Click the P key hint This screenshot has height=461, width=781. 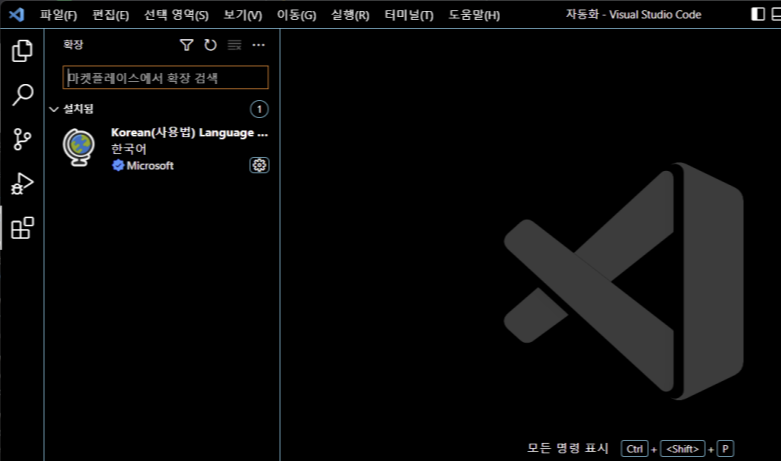(725, 449)
